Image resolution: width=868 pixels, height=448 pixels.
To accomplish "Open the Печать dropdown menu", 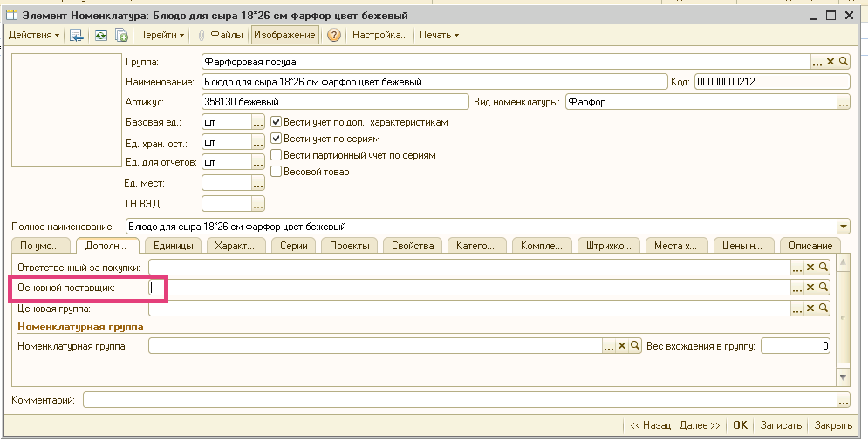I will [x=439, y=35].
